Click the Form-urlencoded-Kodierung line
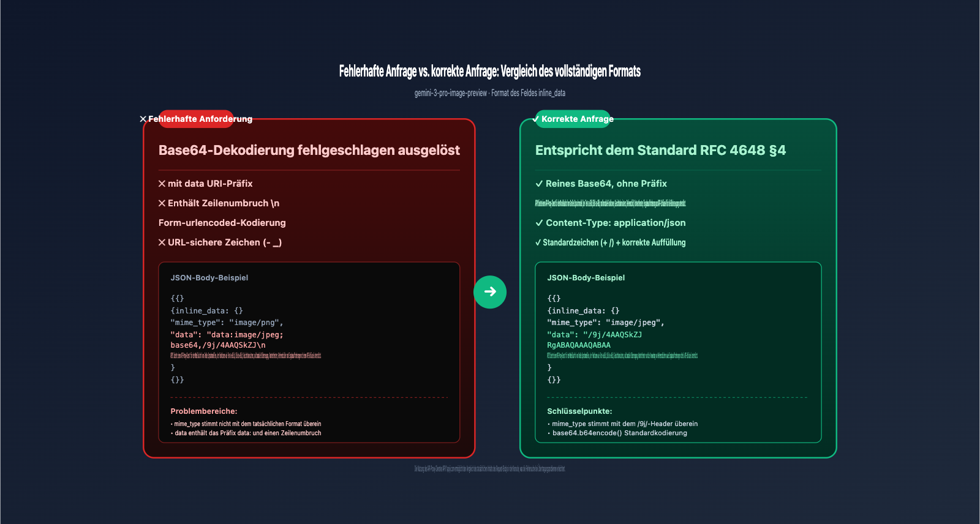This screenshot has height=524, width=980. click(x=222, y=223)
